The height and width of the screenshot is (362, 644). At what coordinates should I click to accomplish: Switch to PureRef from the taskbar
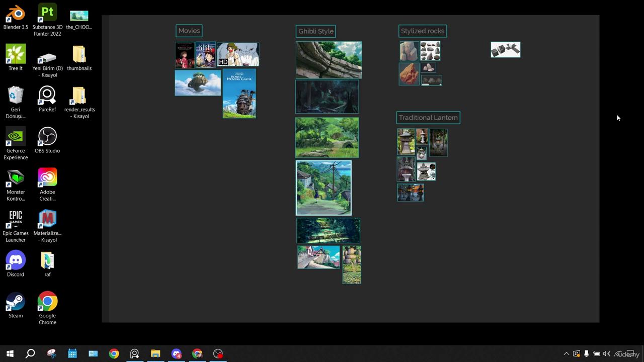pos(134,353)
